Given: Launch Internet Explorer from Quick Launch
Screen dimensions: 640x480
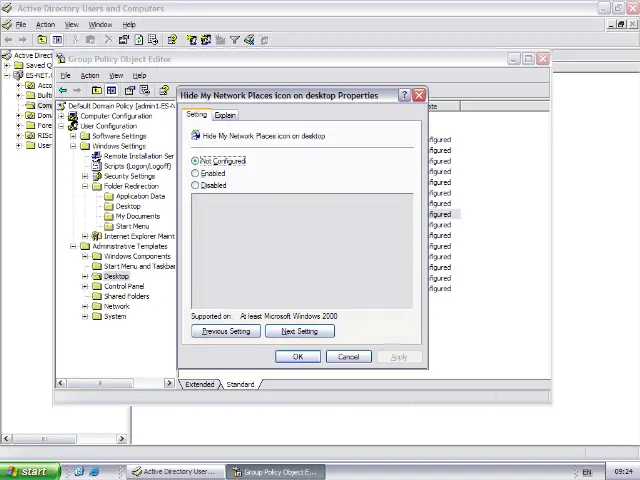Looking at the screenshot, I should [94, 471].
